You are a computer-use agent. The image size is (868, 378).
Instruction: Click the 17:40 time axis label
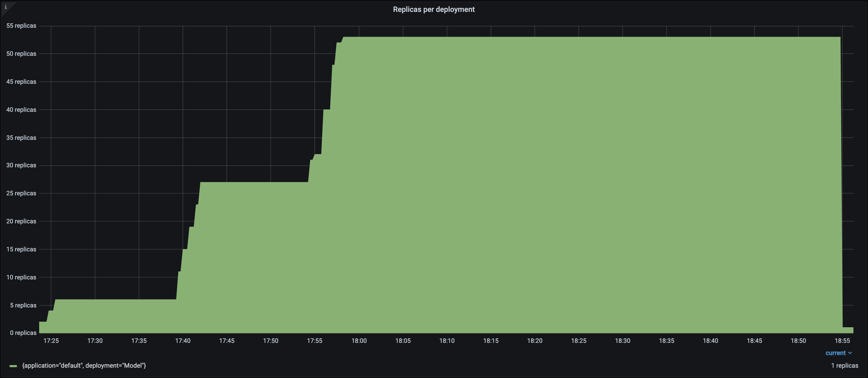click(183, 341)
